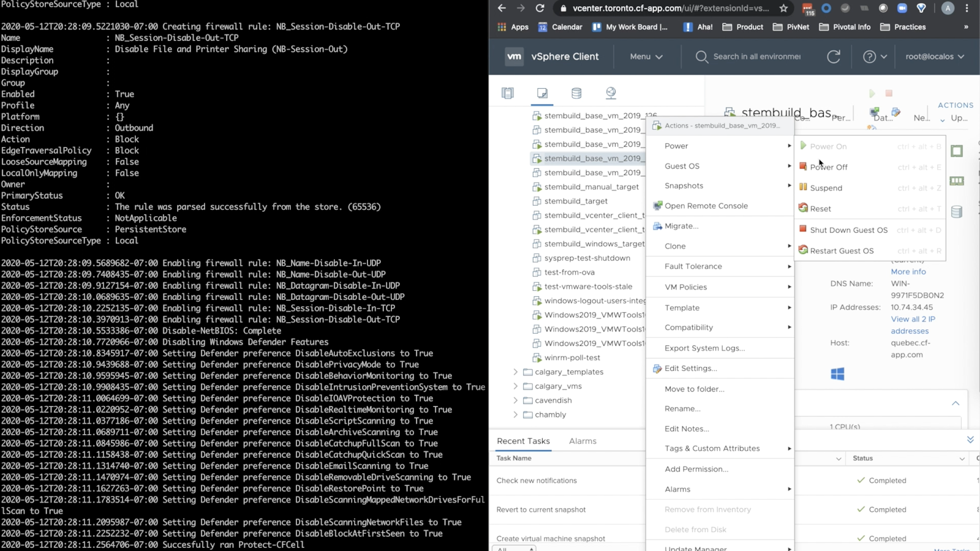Open the Fault Tolerance submenu
This screenshot has width=980, height=551.
[x=720, y=266]
